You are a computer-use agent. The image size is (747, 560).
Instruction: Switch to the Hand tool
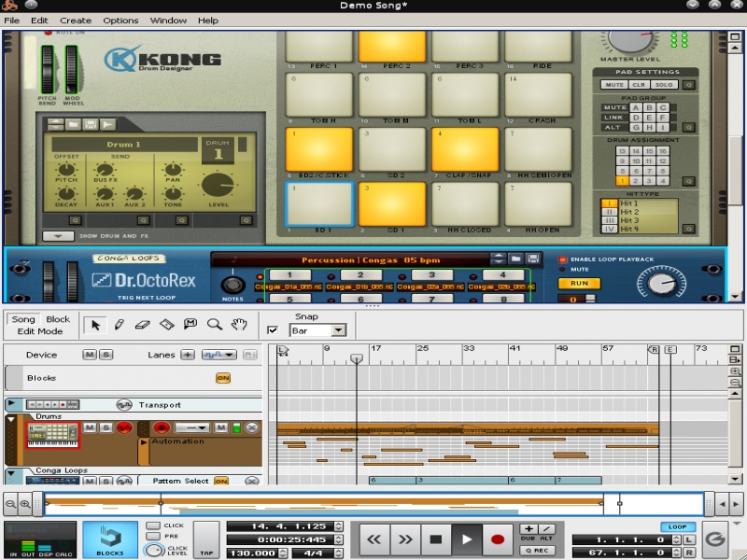(239, 325)
